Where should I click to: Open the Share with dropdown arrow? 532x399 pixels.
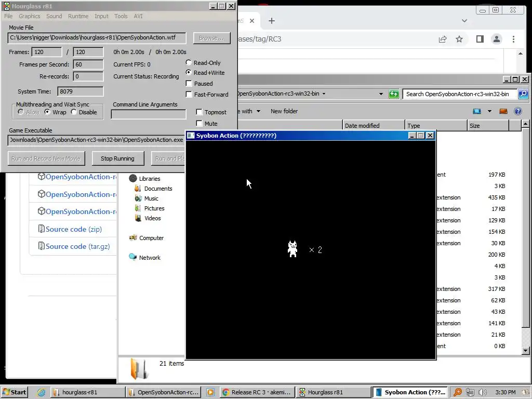coord(259,111)
